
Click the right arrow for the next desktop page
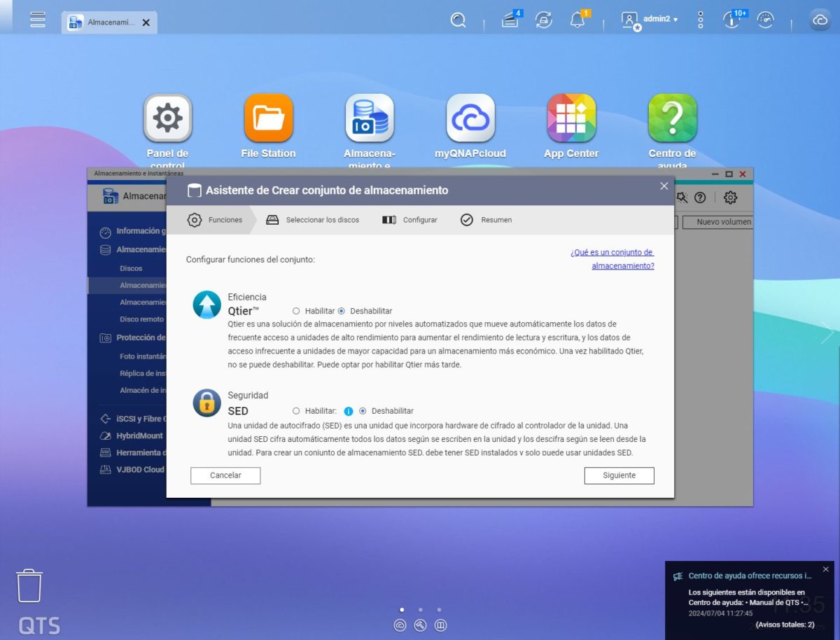[827, 332]
